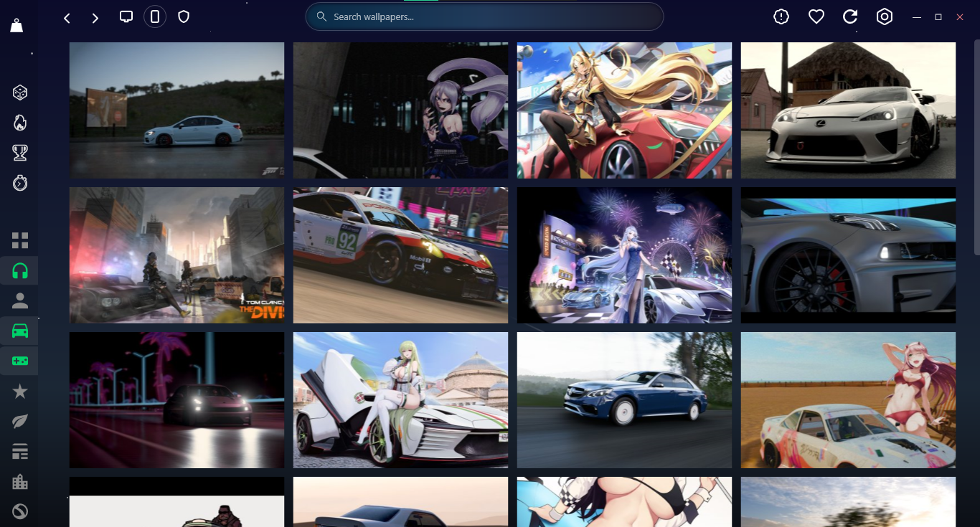
Task: Open the grey car wheel close-up wallpaper
Action: click(848, 255)
